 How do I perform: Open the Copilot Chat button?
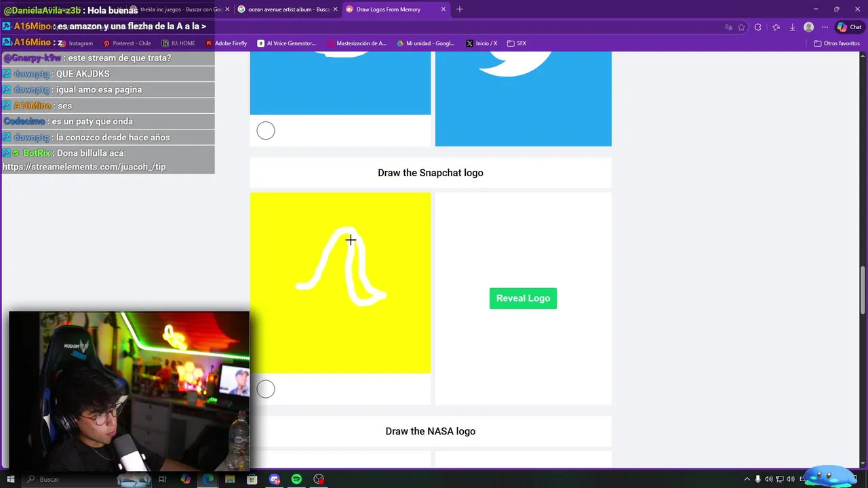(x=849, y=27)
